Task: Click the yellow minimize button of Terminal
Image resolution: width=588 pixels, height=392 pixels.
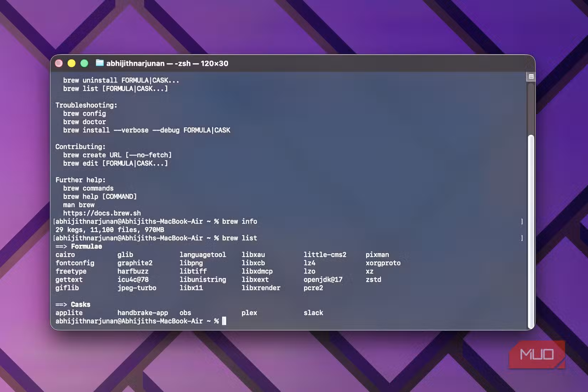Action: pos(72,63)
